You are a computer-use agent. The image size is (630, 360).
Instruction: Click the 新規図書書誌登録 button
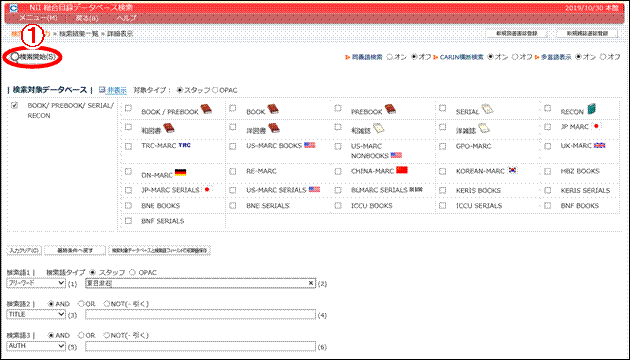pos(516,33)
